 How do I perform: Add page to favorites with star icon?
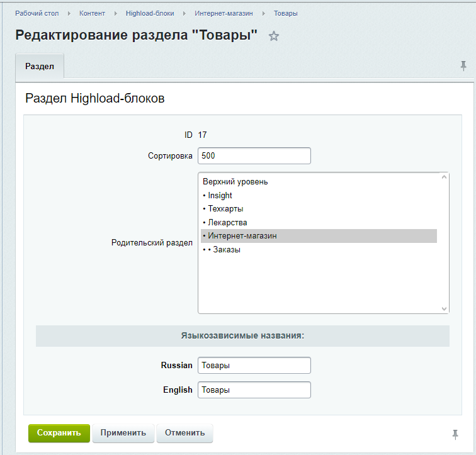[x=273, y=36]
